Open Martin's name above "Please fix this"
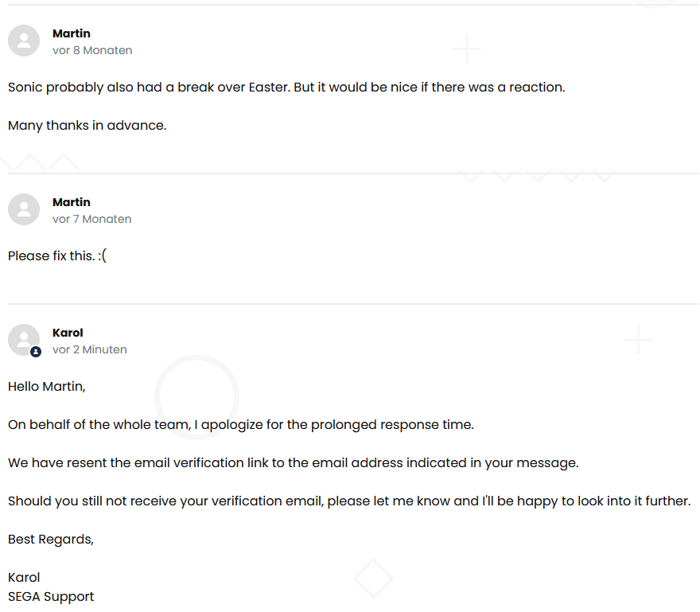Viewport: 700px width, 612px height. [x=72, y=202]
